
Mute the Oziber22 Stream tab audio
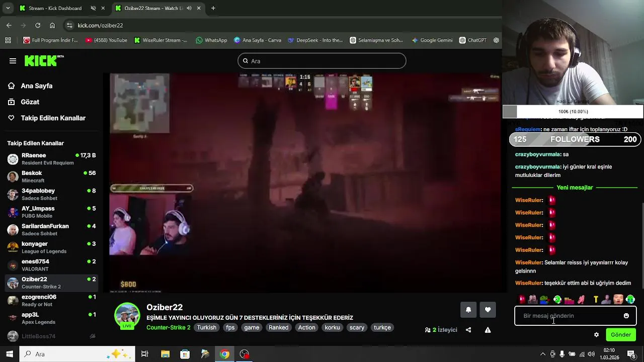pyautogui.click(x=189, y=9)
